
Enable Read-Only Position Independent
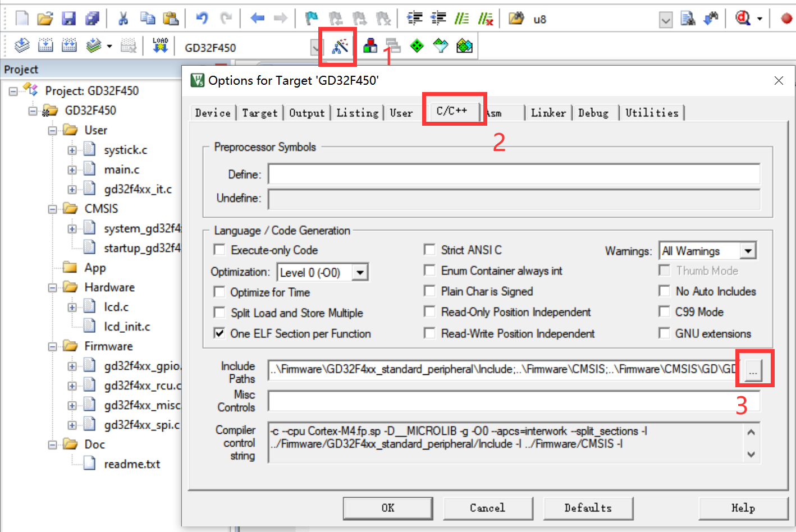click(x=429, y=311)
